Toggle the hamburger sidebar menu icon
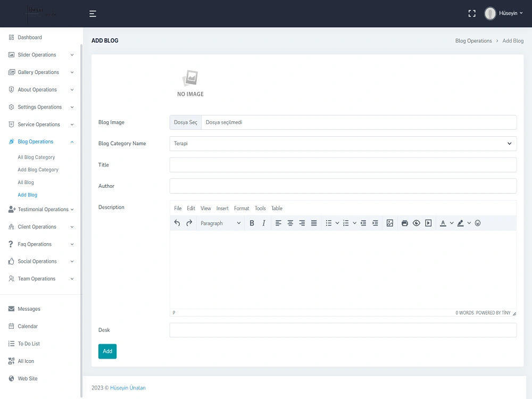Screen dimensions: 532x399 click(x=93, y=14)
